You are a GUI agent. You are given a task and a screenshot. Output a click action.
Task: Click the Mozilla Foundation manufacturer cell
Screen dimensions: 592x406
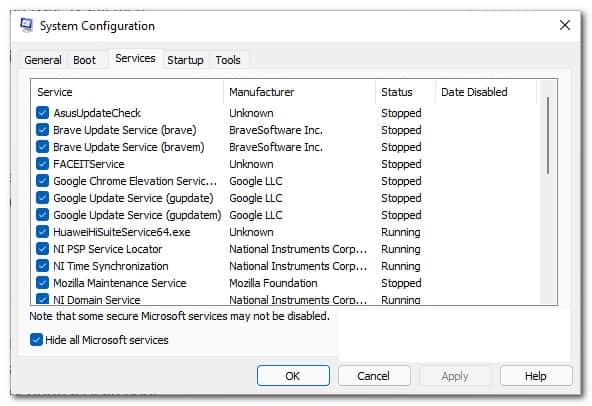[x=273, y=283]
